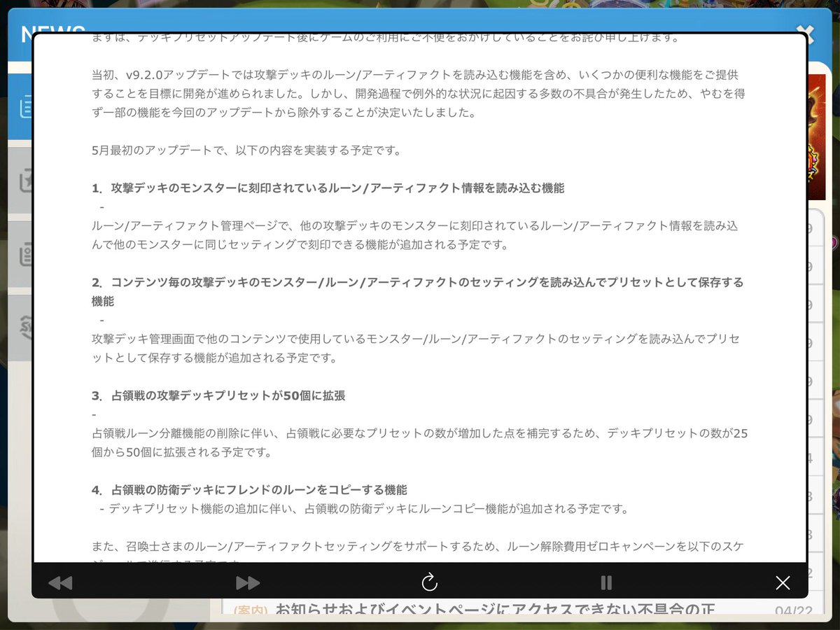
Task: Click paragraph starting 占領戦ルーン分離機能の削除に伴い
Action: tap(420, 442)
